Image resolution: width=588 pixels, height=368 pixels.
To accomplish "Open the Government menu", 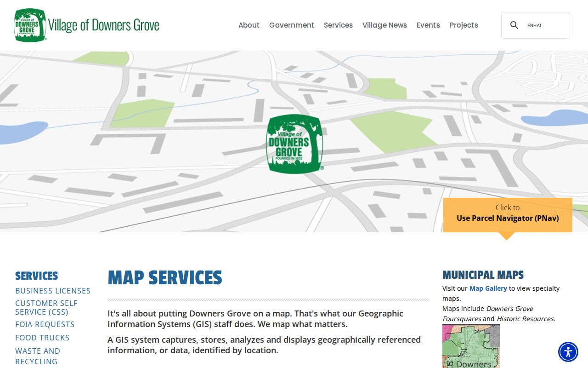I will (x=292, y=25).
